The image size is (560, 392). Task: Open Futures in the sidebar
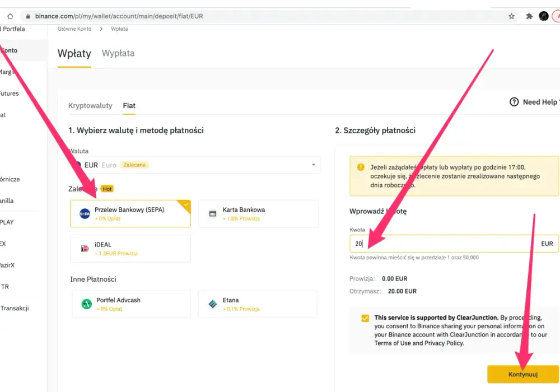click(x=10, y=94)
